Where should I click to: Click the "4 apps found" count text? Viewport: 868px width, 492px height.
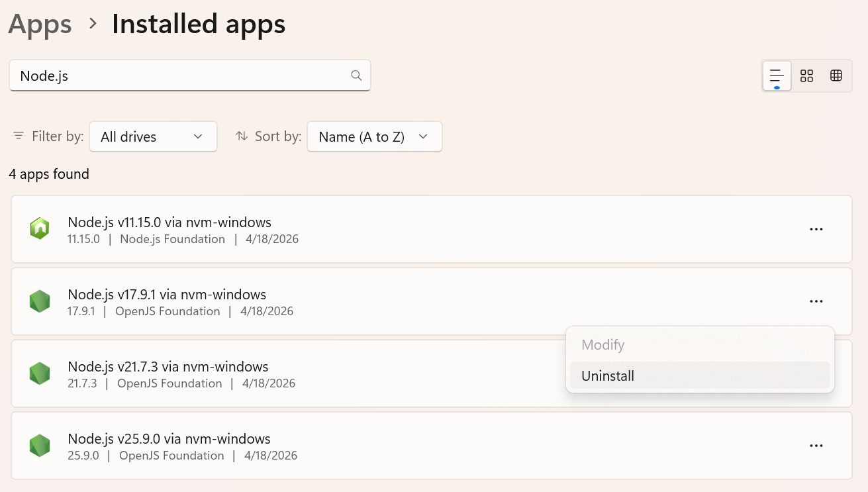(x=49, y=174)
